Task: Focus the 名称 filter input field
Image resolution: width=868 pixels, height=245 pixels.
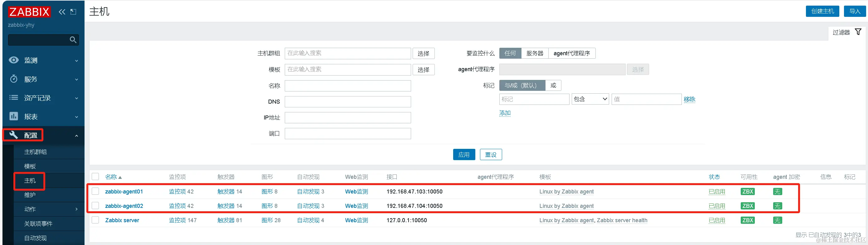Action: [348, 86]
